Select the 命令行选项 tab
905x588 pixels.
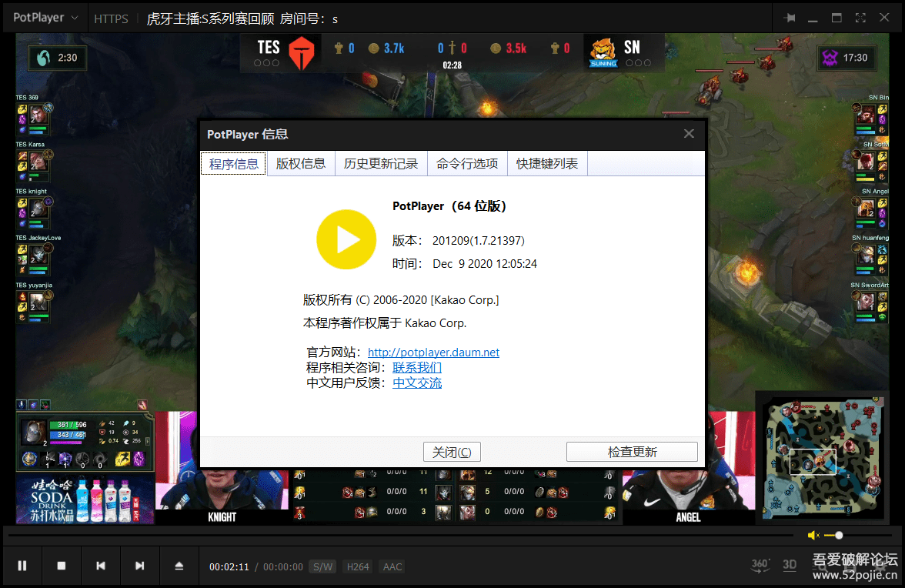[x=467, y=163]
